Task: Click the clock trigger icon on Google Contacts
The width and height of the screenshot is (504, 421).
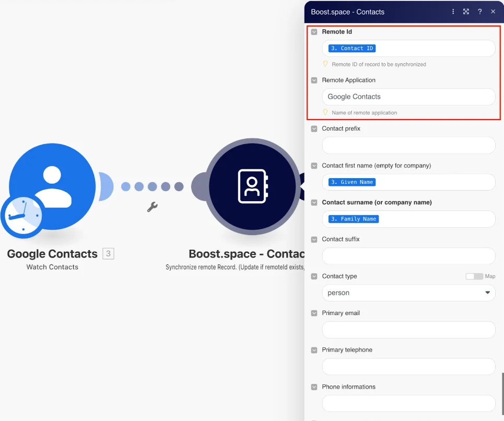Action: pyautogui.click(x=23, y=215)
